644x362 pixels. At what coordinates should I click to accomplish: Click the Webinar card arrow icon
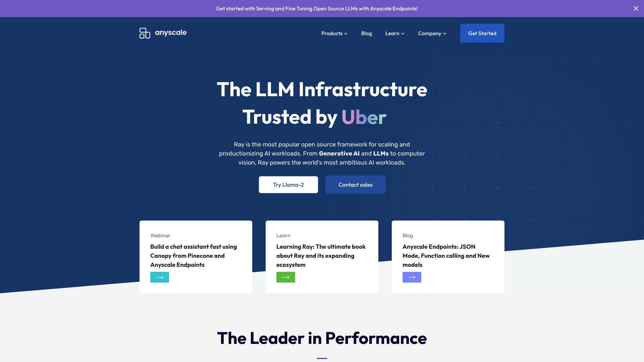[160, 277]
